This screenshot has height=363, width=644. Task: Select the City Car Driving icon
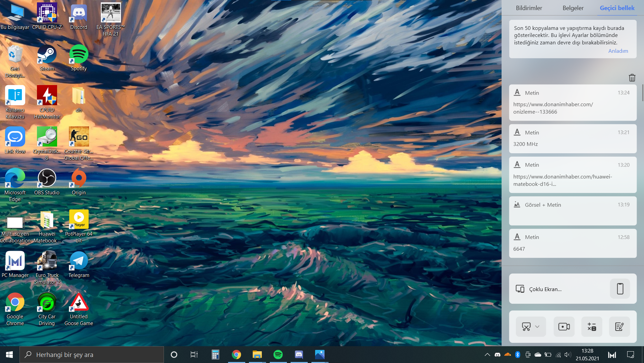click(x=47, y=309)
